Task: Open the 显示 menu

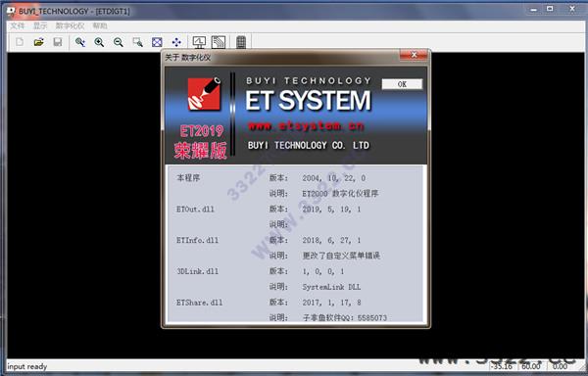Action: tap(40, 25)
